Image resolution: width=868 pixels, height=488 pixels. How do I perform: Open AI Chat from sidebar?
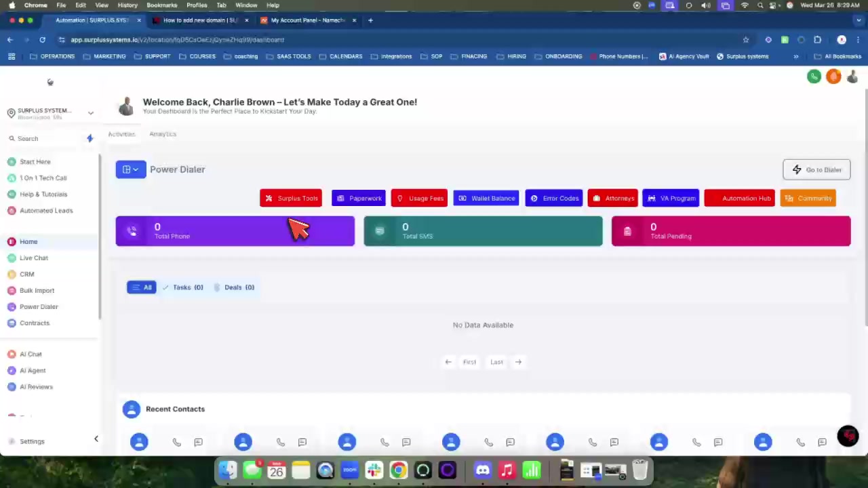(31, 354)
